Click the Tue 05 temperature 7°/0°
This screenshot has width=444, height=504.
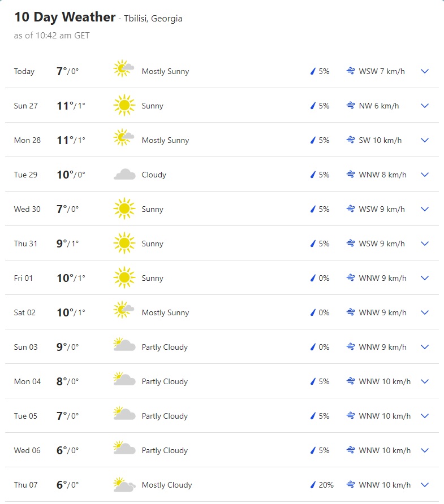tap(67, 416)
